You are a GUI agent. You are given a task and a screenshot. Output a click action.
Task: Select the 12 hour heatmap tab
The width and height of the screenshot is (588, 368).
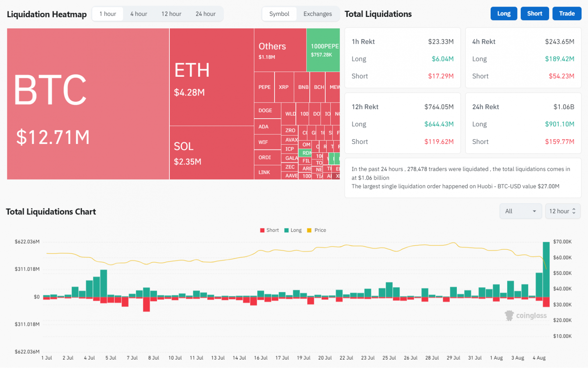point(171,14)
